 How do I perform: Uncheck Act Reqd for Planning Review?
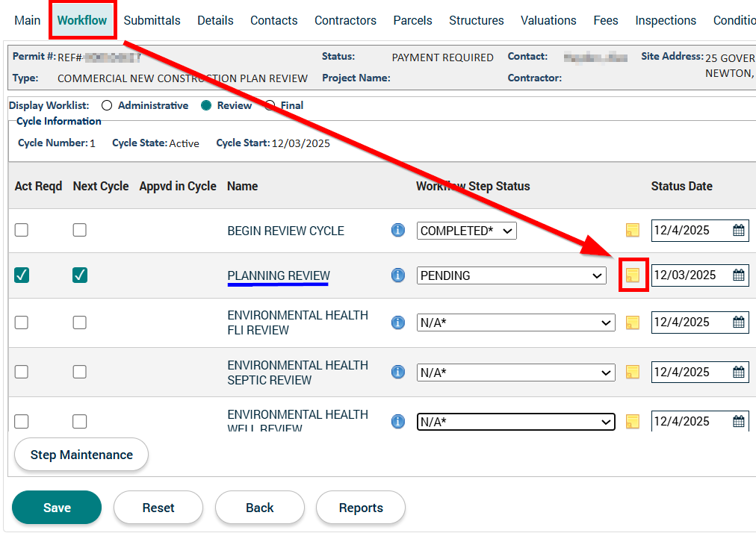click(22, 275)
